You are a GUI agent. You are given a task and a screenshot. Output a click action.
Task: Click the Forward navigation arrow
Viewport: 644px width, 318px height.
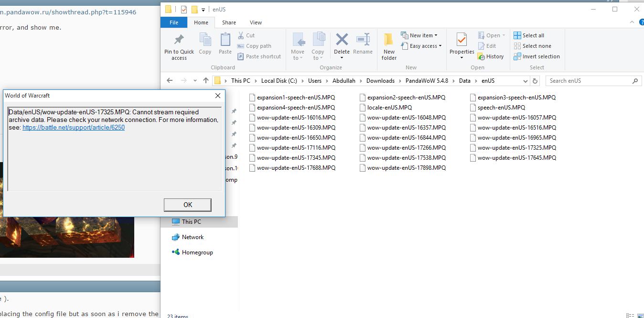pyautogui.click(x=184, y=81)
